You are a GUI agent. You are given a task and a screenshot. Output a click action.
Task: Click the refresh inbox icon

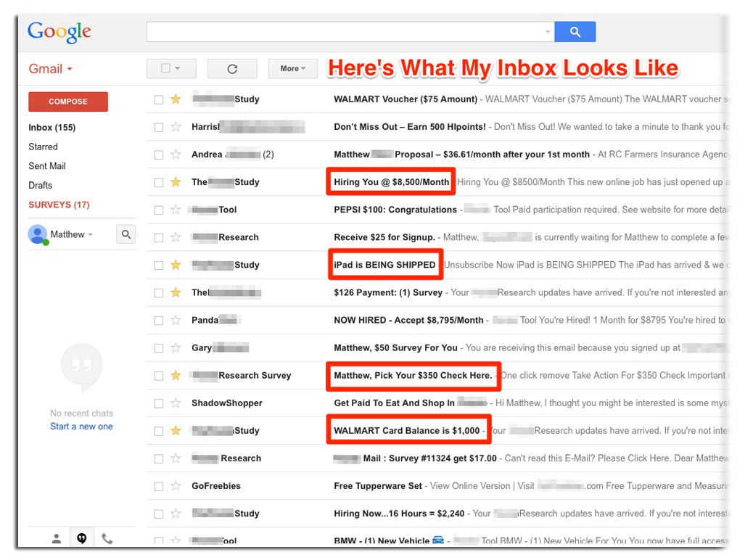tap(232, 69)
